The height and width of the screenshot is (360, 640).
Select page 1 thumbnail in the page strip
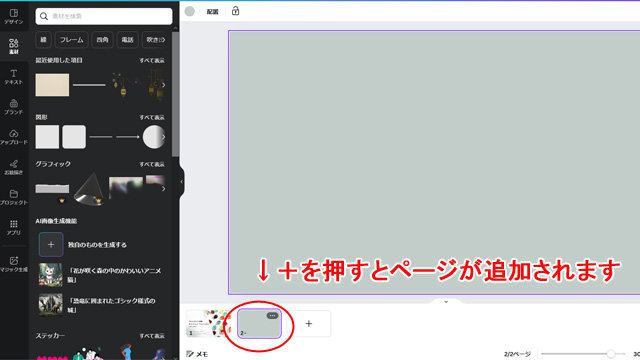click(x=208, y=323)
